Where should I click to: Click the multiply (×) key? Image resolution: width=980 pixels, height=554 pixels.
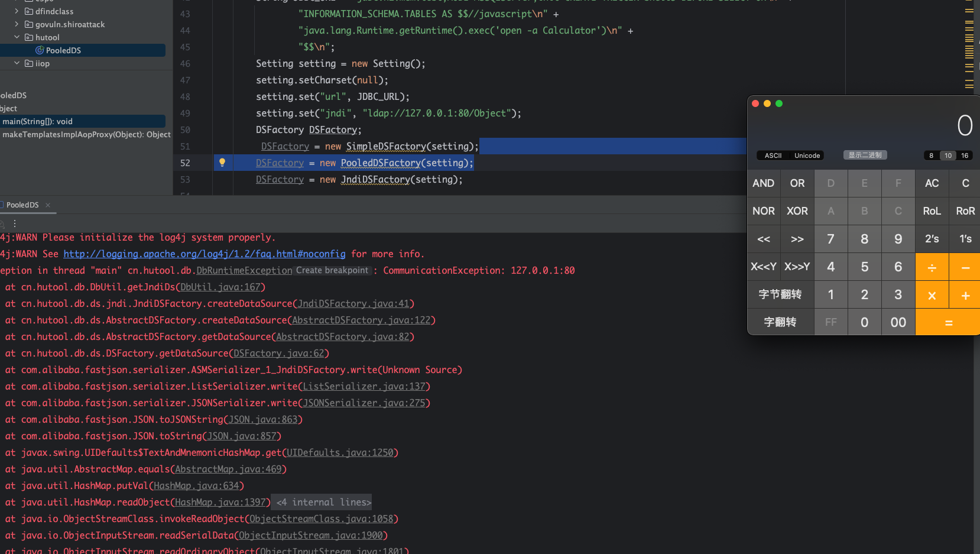coord(932,295)
